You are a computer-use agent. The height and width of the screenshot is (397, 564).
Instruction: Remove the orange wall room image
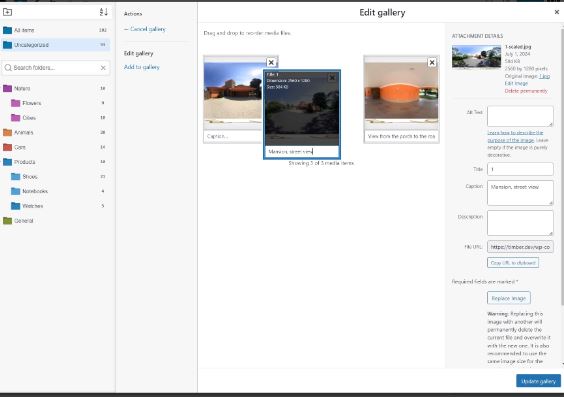(x=432, y=63)
